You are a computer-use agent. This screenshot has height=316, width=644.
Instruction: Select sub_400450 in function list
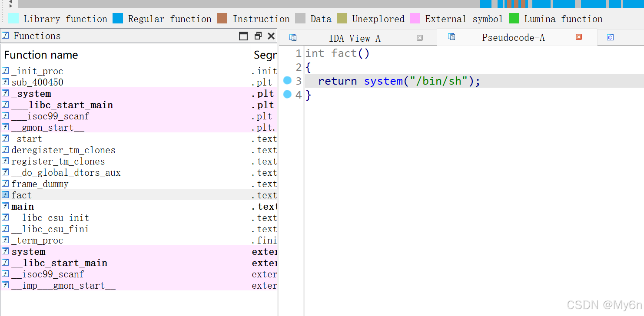pyautogui.click(x=139, y=82)
